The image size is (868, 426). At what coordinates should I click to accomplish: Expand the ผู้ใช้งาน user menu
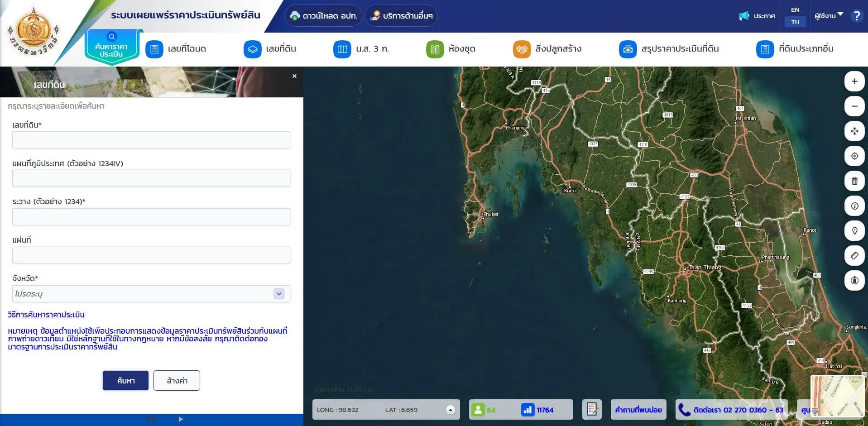coord(828,15)
